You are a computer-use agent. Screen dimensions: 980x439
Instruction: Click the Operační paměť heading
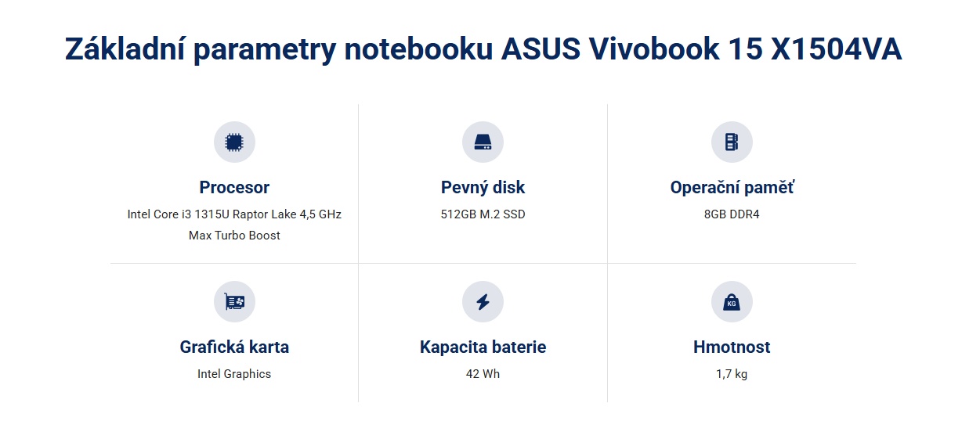point(732,188)
